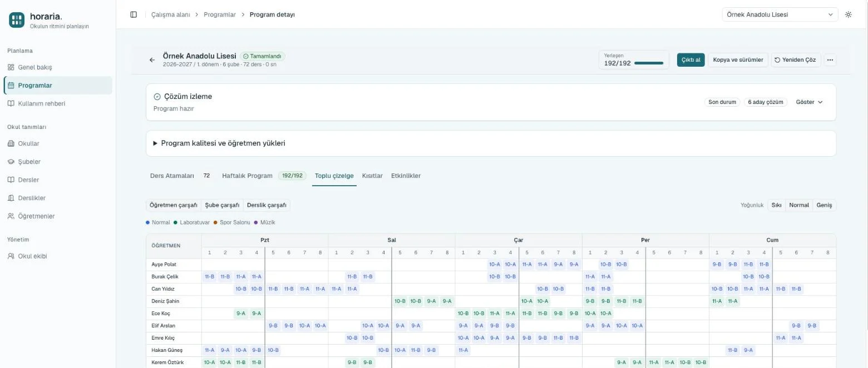Open the Ders Atamaları tab
Screen dimensions: 868x368
180,176
